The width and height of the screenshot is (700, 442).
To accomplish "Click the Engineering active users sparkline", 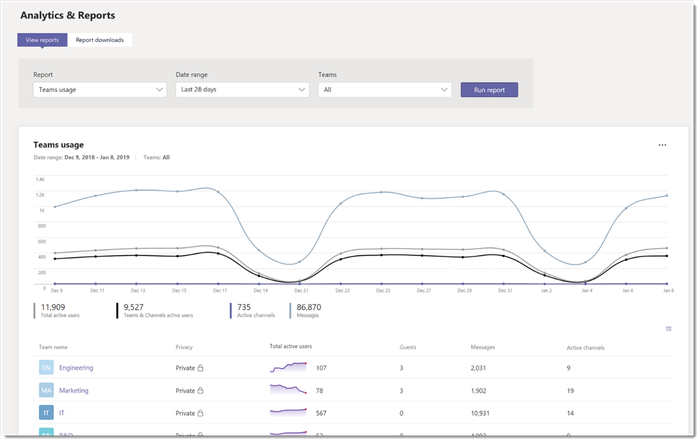I will click(x=288, y=367).
